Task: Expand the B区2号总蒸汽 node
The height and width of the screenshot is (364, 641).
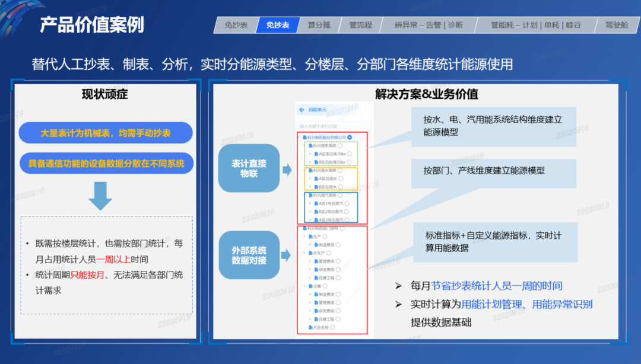Action: (x=310, y=212)
